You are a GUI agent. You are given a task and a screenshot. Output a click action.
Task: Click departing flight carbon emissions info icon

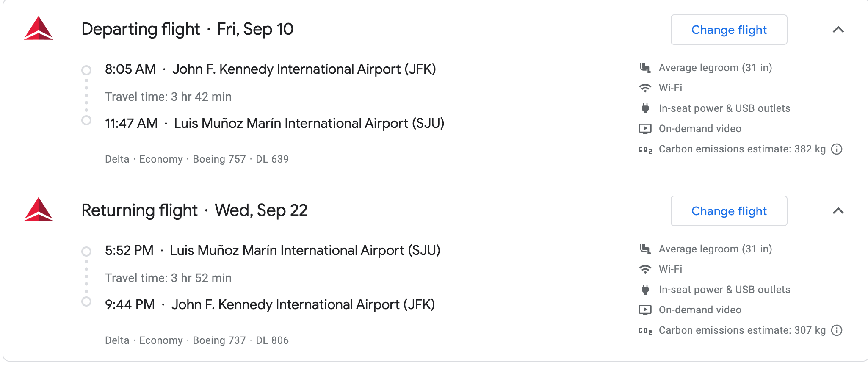pos(837,149)
